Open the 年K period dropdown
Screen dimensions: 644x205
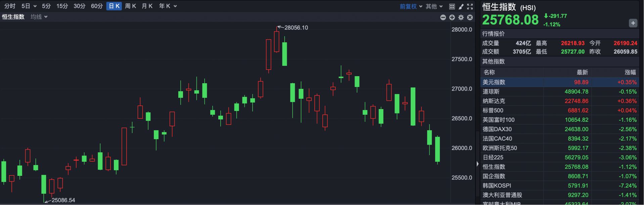(x=168, y=6)
